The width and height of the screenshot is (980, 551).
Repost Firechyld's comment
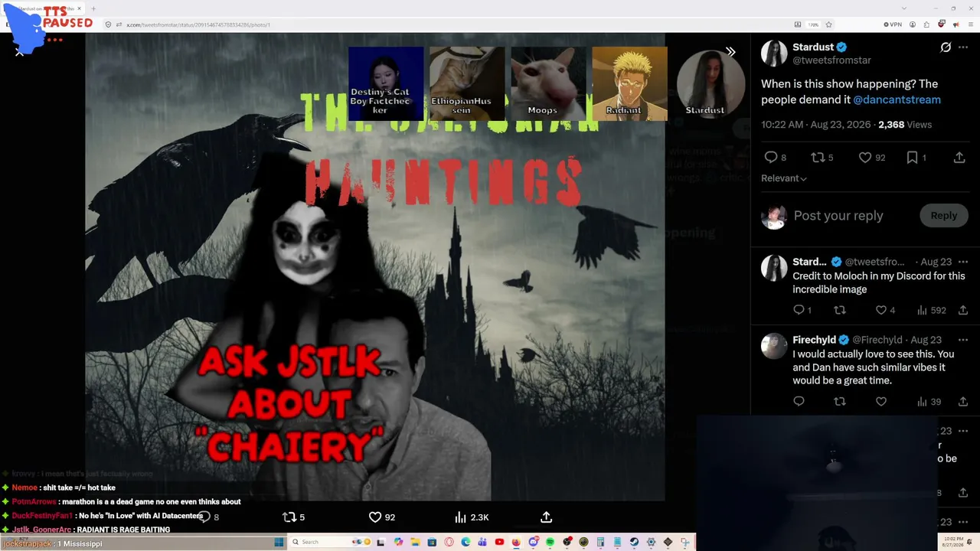click(x=840, y=402)
